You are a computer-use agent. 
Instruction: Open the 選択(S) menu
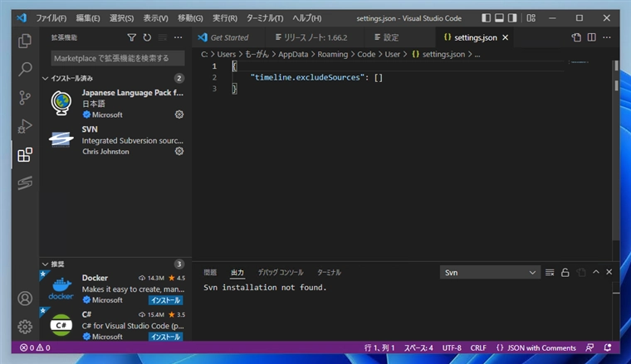pyautogui.click(x=121, y=18)
